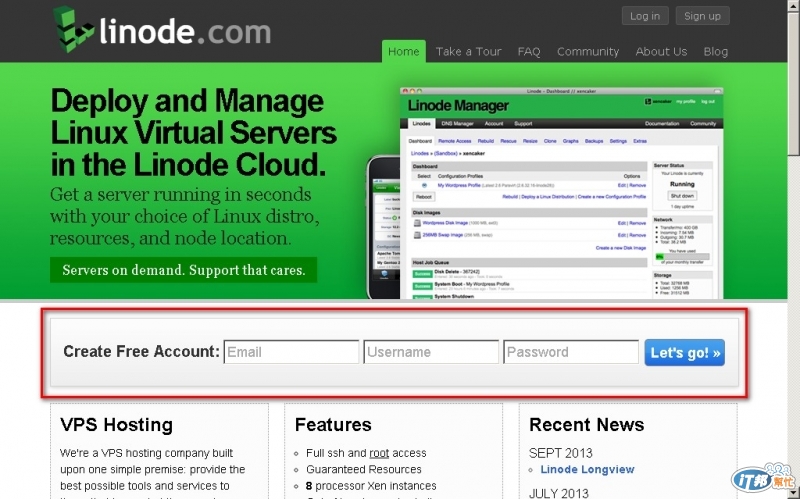This screenshot has width=800, height=499.
Task: Open the About Us page
Action: [661, 52]
